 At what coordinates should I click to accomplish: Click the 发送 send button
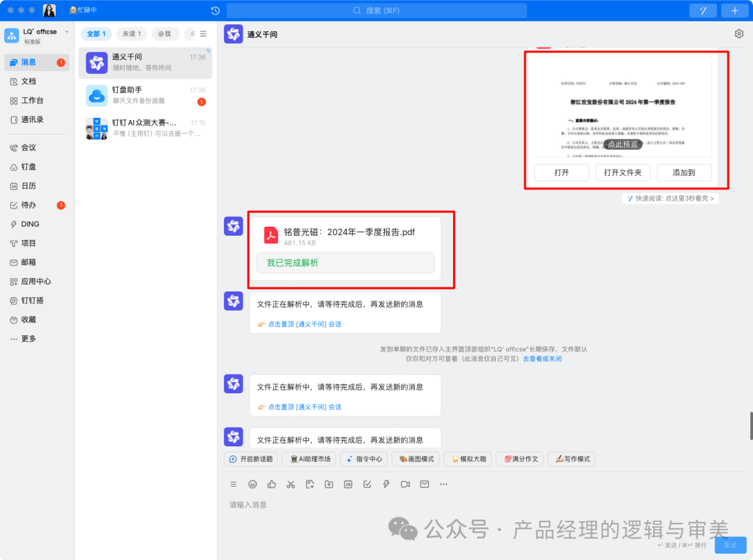730,545
